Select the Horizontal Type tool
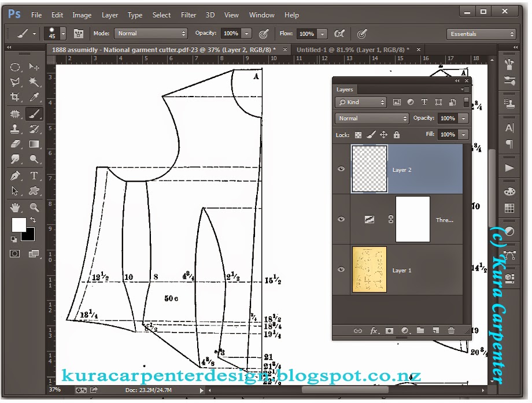 coord(34,176)
